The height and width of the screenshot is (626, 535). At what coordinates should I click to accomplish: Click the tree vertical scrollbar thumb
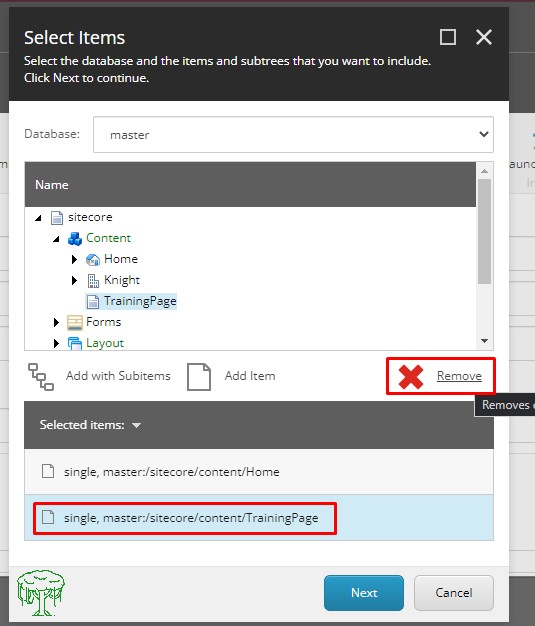[484, 231]
